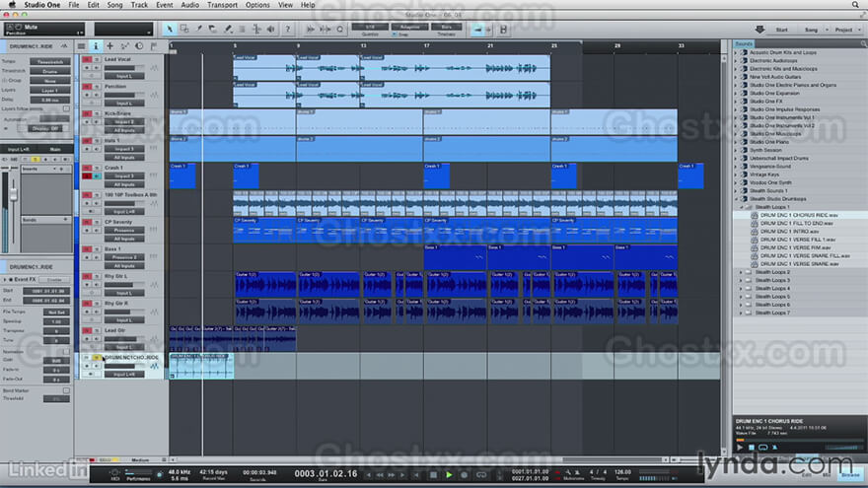Open the Quantize value dropdown
The height and width of the screenshot is (488, 868).
tap(370, 27)
